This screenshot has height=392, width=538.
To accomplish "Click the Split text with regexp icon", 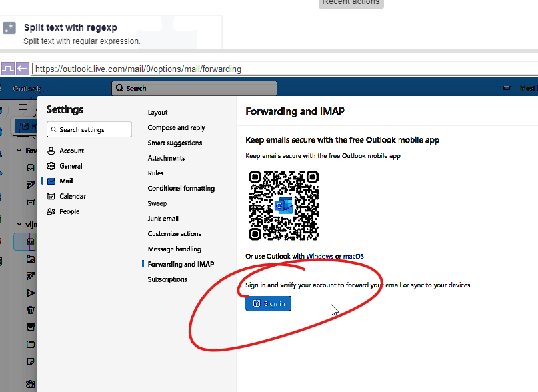I will pos(9,28).
